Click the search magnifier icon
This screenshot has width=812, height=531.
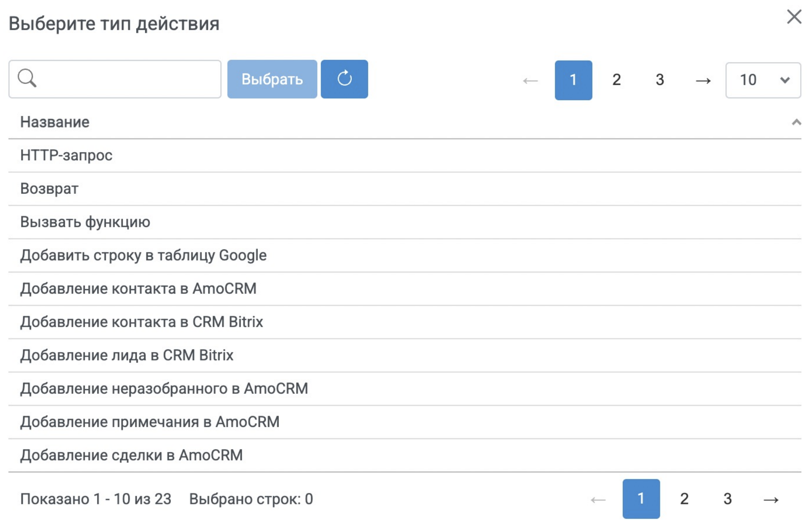click(27, 79)
